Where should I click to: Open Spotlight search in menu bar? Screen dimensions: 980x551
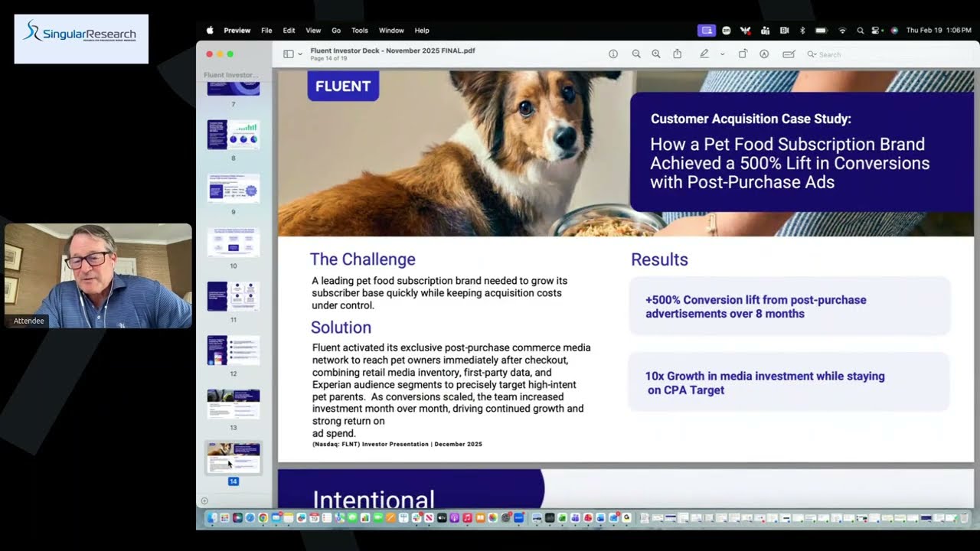860,31
